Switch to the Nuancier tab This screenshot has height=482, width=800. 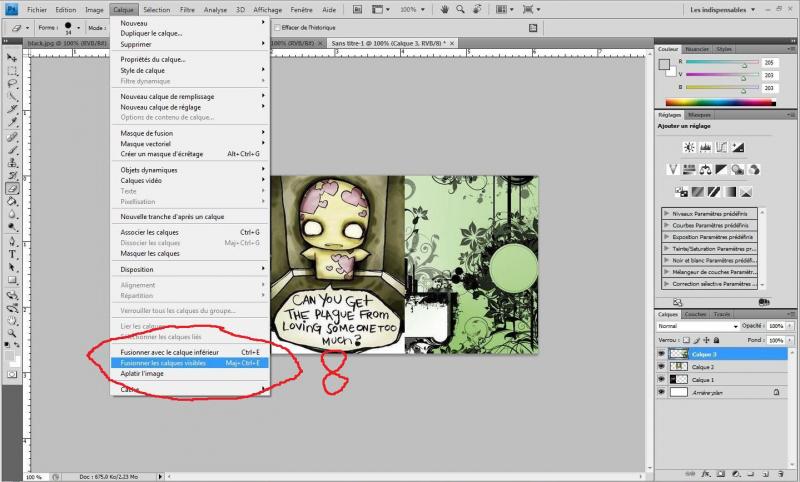point(697,49)
